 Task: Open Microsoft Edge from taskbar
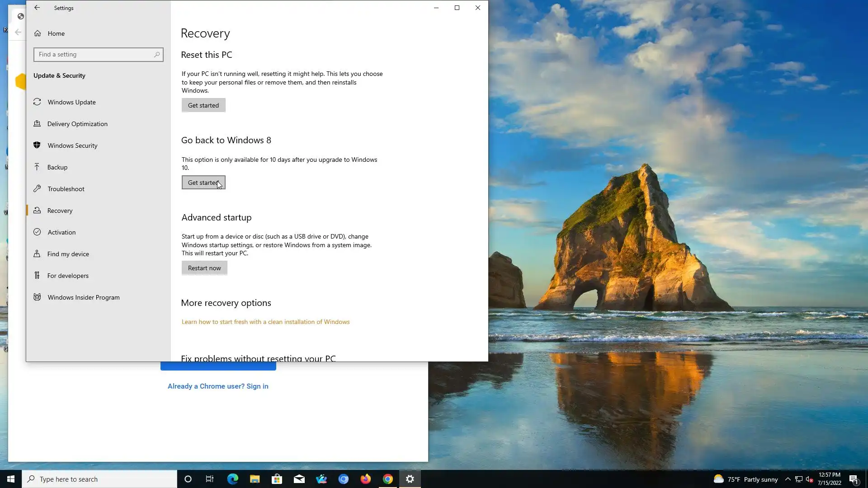232,479
